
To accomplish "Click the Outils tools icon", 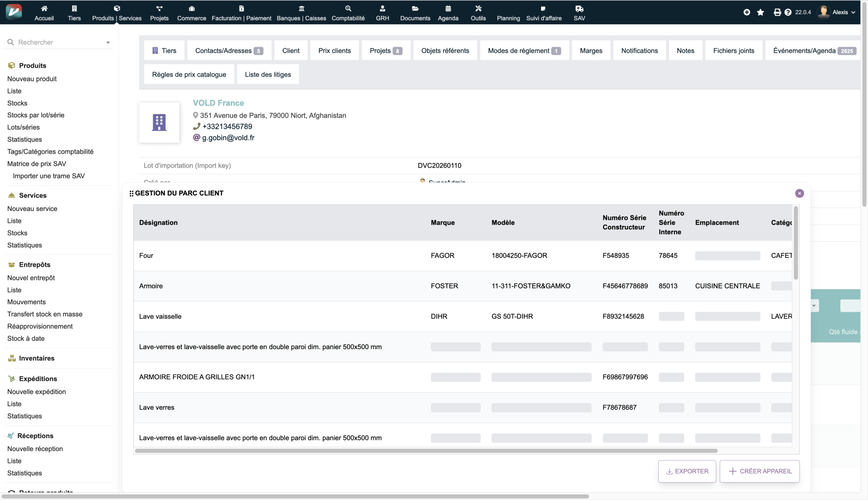I will click(x=478, y=8).
